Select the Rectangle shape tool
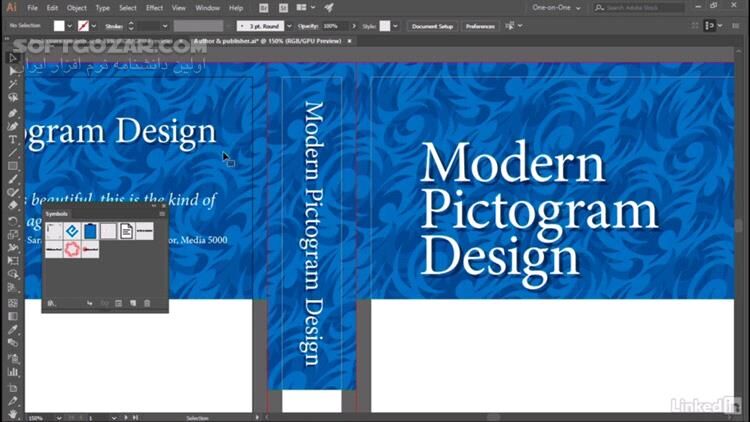 13,166
